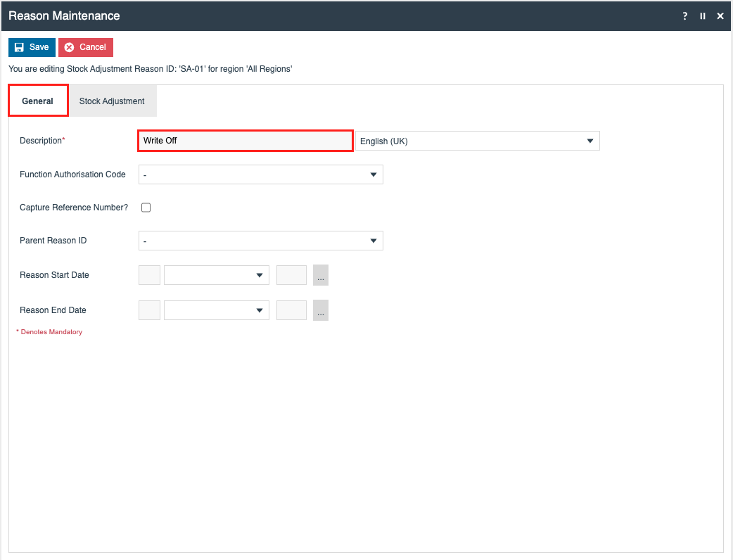Open the Reason End Date month dropdown

point(216,310)
